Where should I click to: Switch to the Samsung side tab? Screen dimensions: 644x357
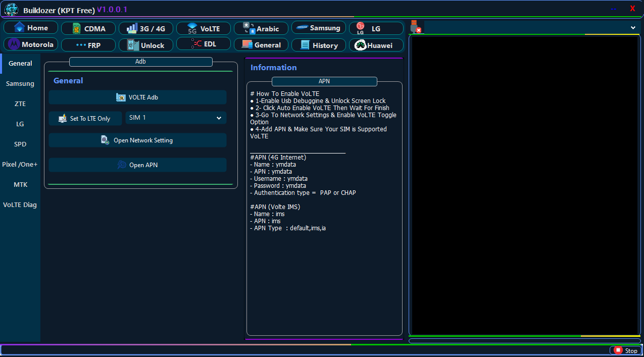click(20, 84)
